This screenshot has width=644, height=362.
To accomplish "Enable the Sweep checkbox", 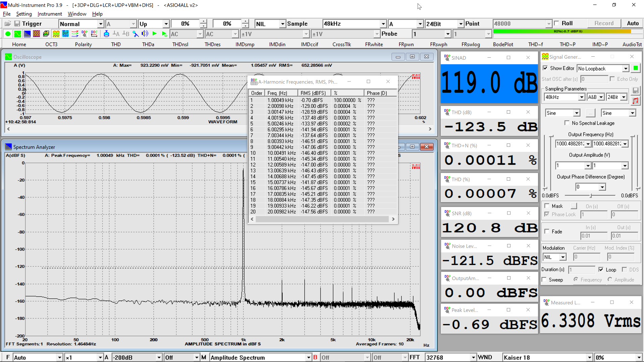I will (x=544, y=280).
